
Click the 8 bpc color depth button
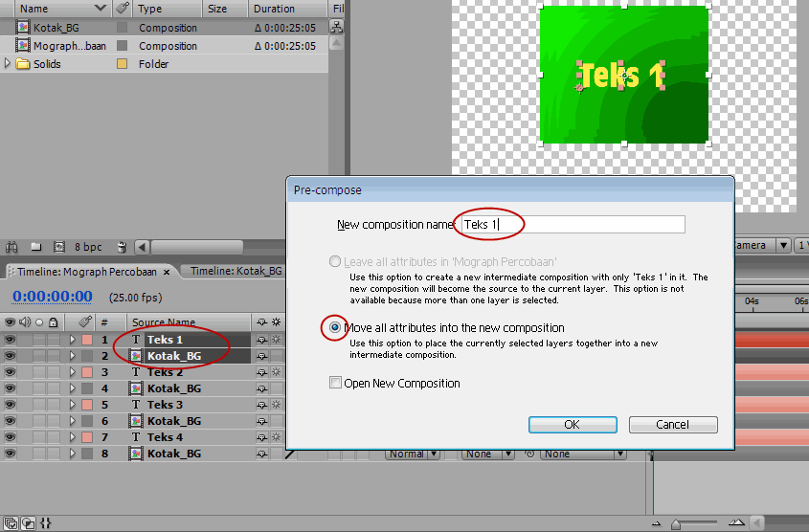coord(88,247)
